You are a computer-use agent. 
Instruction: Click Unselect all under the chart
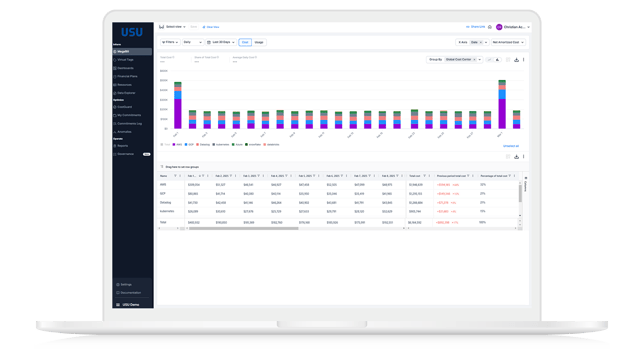(511, 146)
